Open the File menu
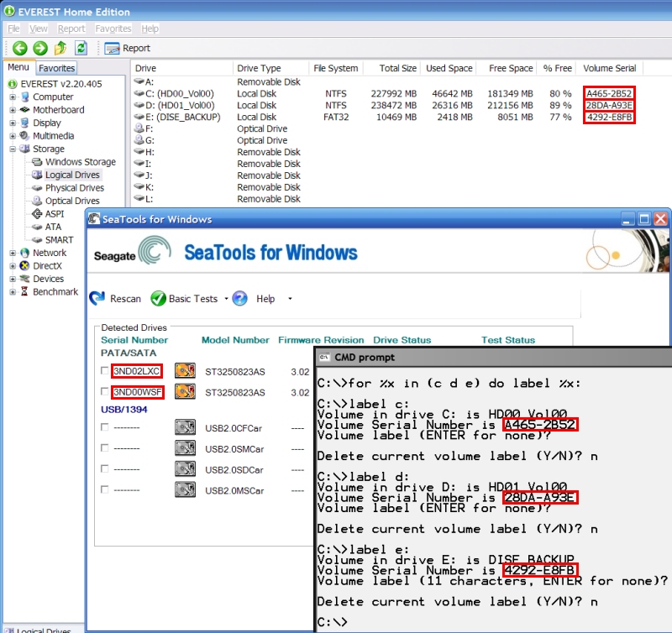672x633 pixels. (x=13, y=29)
